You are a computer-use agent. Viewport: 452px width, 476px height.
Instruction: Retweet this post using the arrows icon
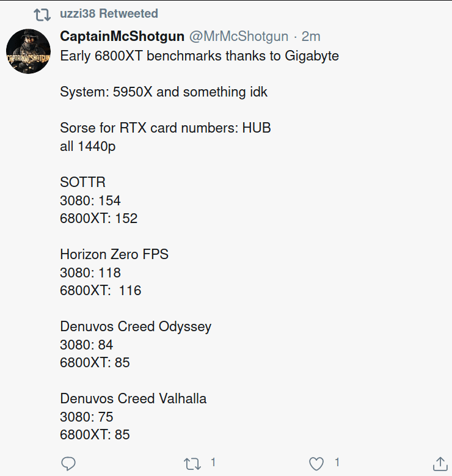point(192,464)
